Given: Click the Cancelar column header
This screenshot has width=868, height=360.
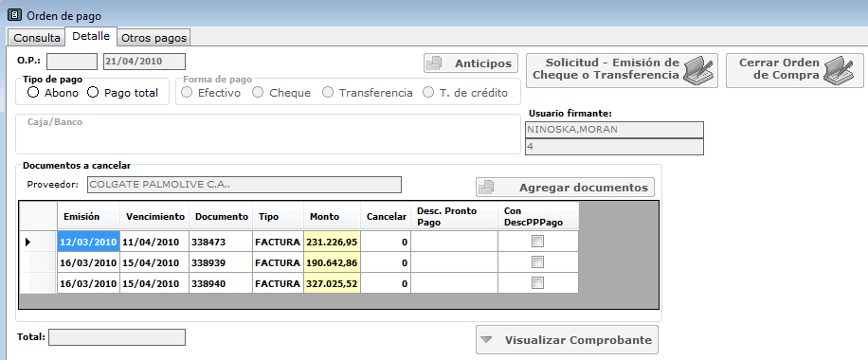Looking at the screenshot, I should [386, 217].
